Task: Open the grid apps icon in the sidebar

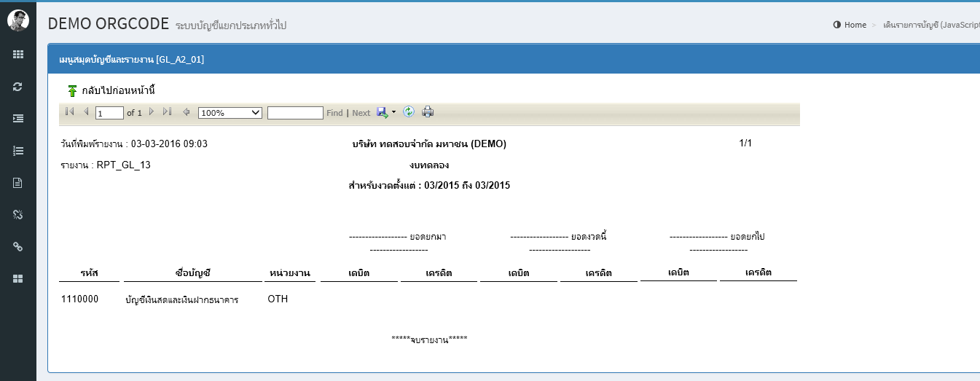Action: coord(18,54)
